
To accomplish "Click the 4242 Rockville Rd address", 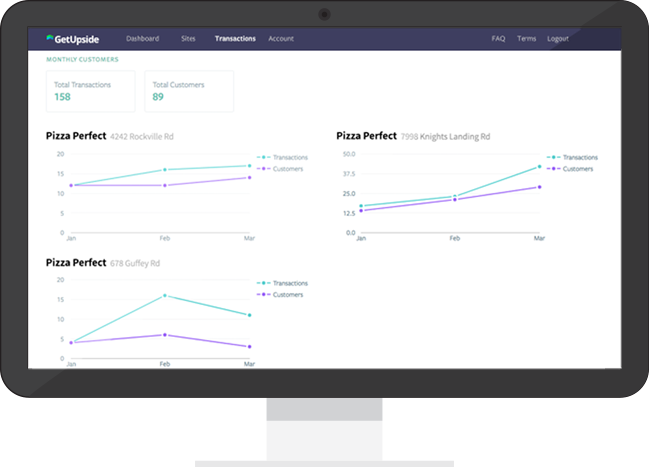I will pos(142,137).
